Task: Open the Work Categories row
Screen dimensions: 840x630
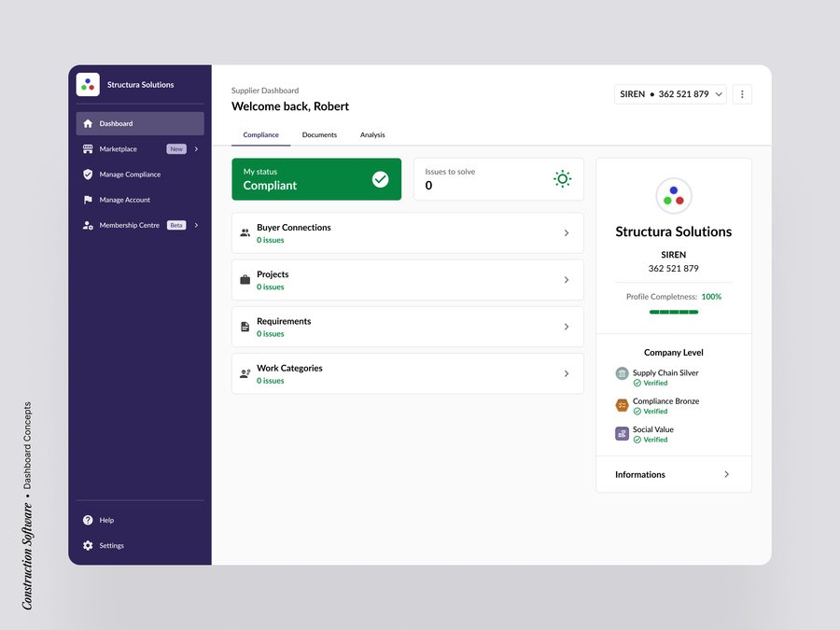Action: pyautogui.click(x=407, y=373)
